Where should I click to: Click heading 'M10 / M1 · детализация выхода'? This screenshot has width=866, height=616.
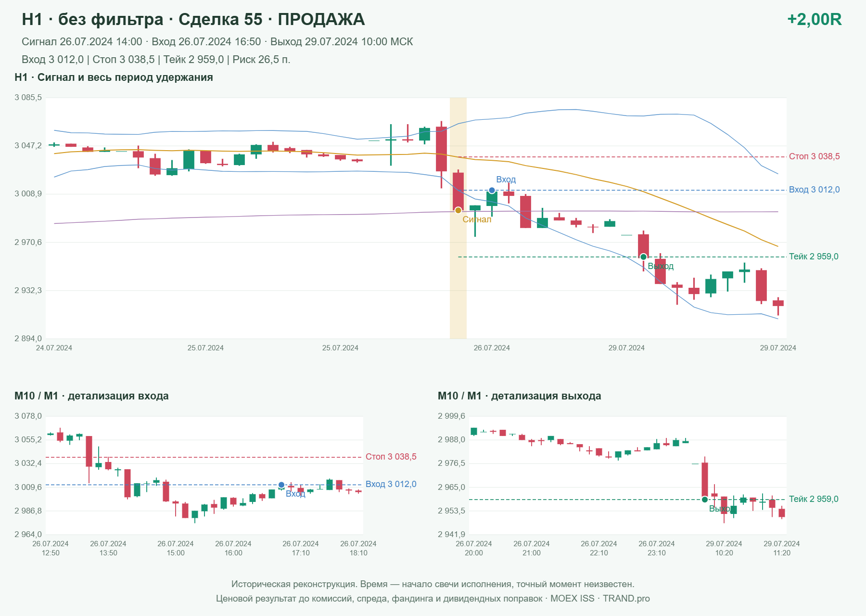click(519, 396)
